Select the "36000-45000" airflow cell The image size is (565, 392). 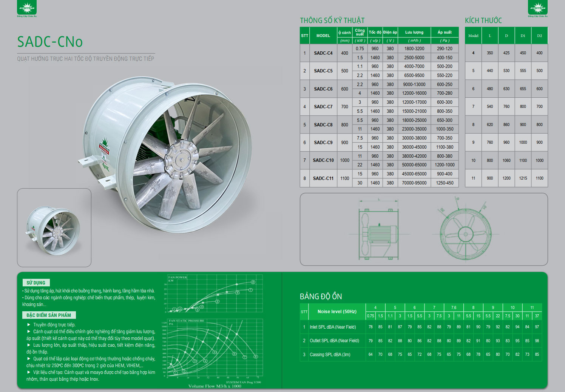(414, 147)
